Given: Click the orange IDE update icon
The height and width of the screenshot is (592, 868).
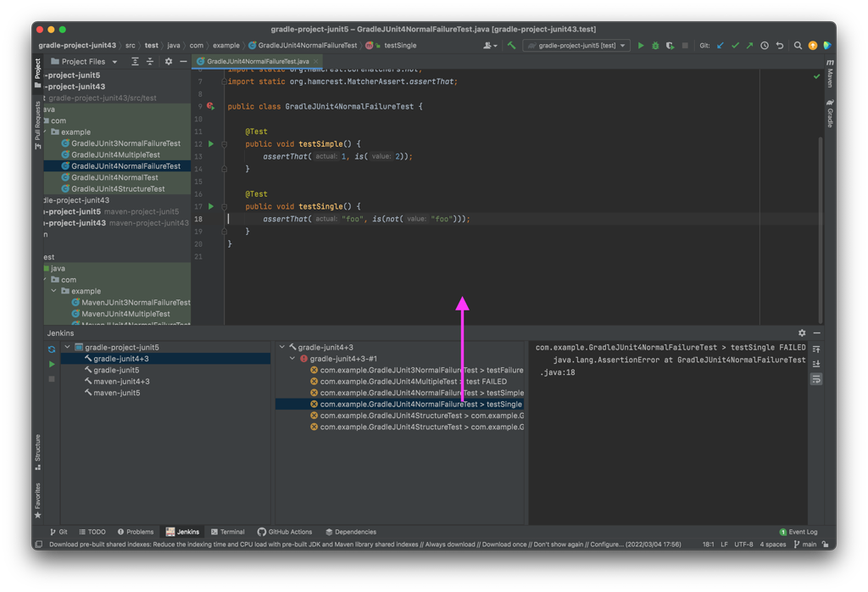Looking at the screenshot, I should tap(813, 46).
